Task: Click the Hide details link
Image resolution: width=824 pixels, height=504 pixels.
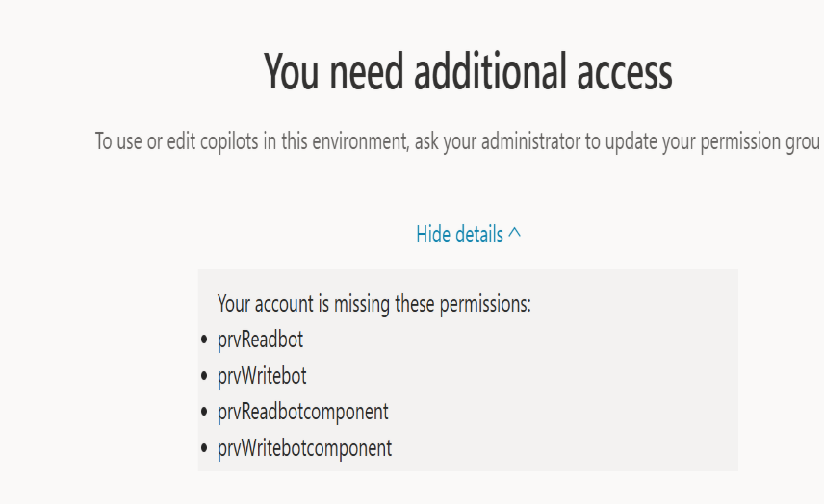Action: pos(459,234)
